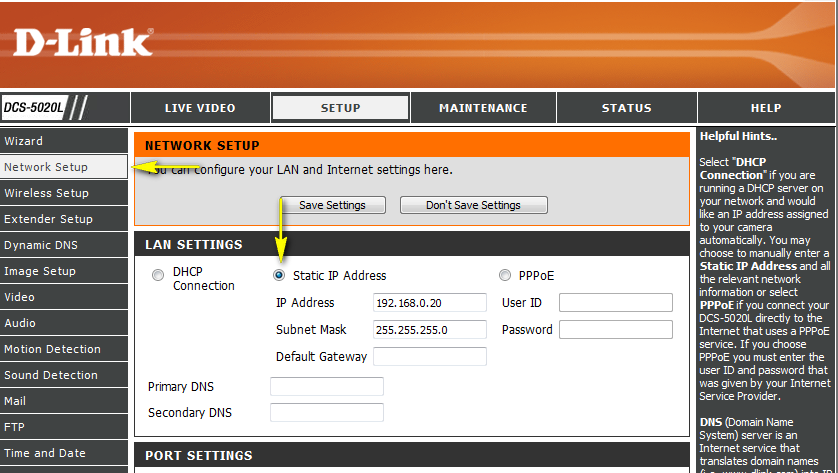This screenshot has width=838, height=473.
Task: Go to the Help tab
Action: click(x=766, y=108)
